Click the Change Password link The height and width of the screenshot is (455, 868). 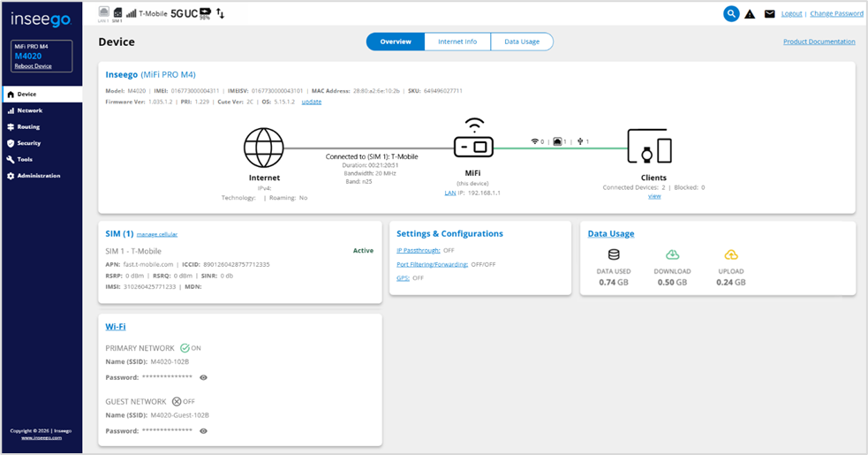(836, 14)
